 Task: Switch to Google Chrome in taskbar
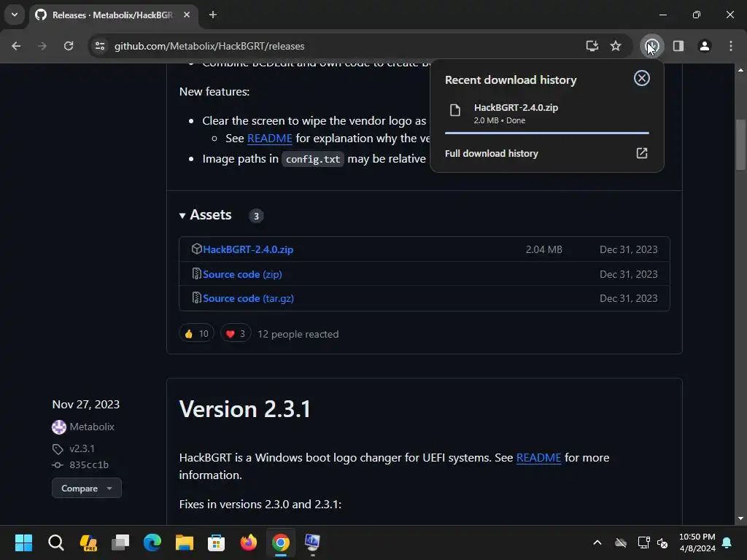281,542
